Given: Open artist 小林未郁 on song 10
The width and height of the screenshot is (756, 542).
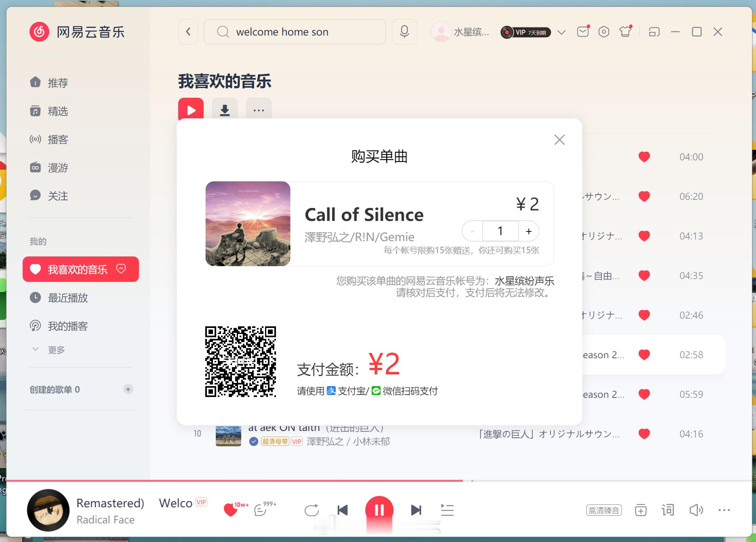Looking at the screenshot, I should pos(372,441).
